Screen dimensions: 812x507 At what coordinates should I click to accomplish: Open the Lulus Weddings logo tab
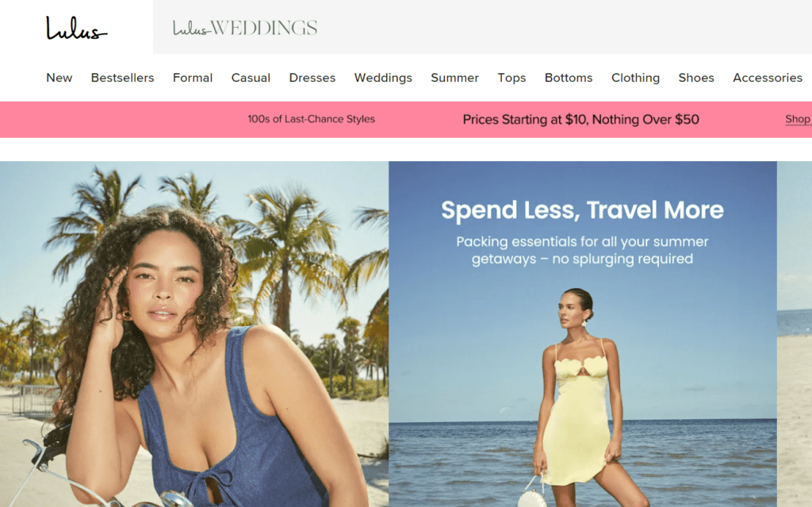point(245,28)
